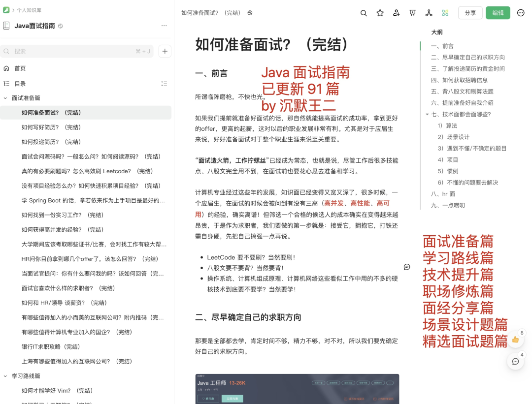Screen dimensions: 532x404
Task: Open the green apps grid icon
Action: click(x=445, y=13)
